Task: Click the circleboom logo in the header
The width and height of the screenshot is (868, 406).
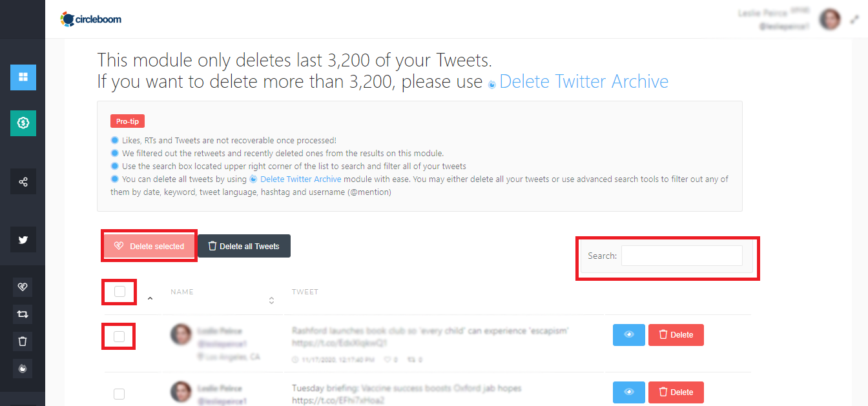Action: point(90,19)
